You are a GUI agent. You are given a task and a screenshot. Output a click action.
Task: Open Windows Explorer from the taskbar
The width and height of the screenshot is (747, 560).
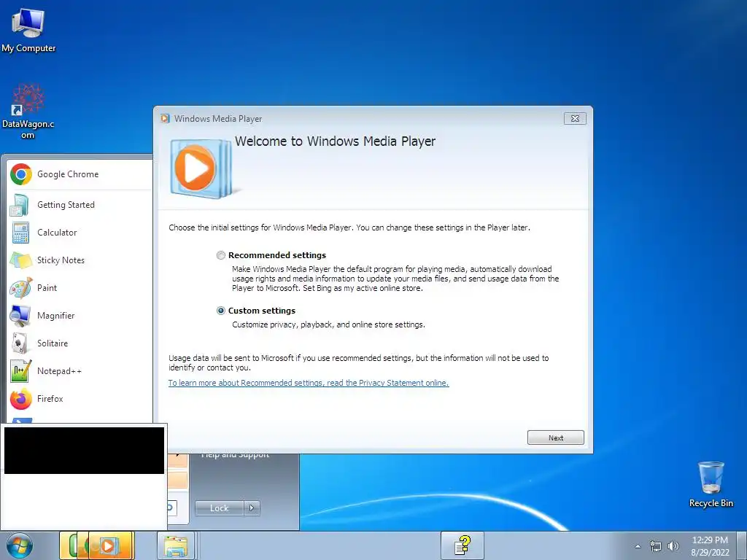click(176, 545)
